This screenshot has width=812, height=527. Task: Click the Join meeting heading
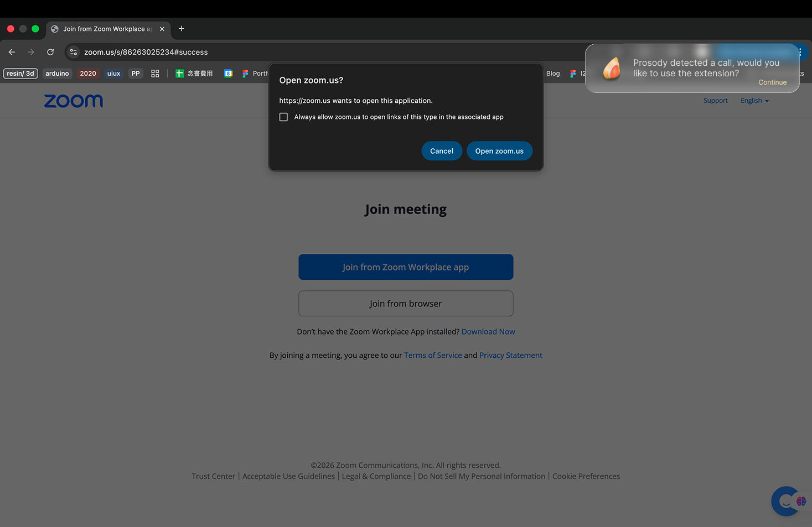click(x=406, y=210)
